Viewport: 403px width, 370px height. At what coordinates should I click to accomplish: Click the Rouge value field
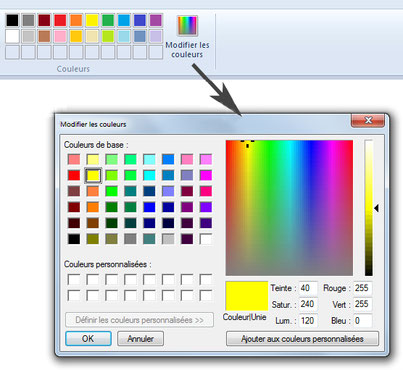click(362, 288)
